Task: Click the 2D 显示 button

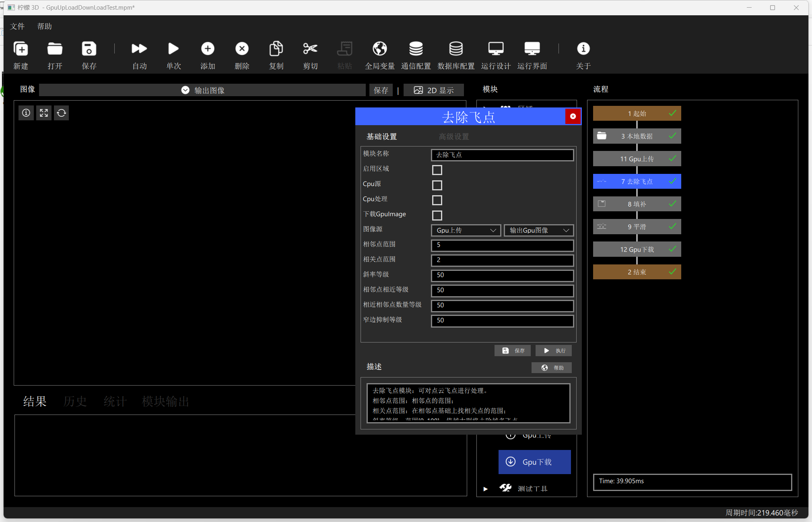Action: coord(434,90)
